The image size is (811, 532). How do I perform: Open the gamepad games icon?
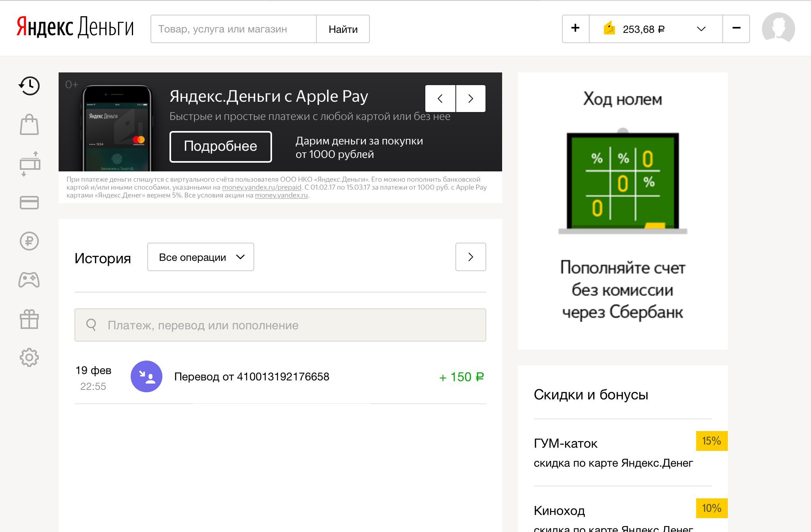click(29, 280)
